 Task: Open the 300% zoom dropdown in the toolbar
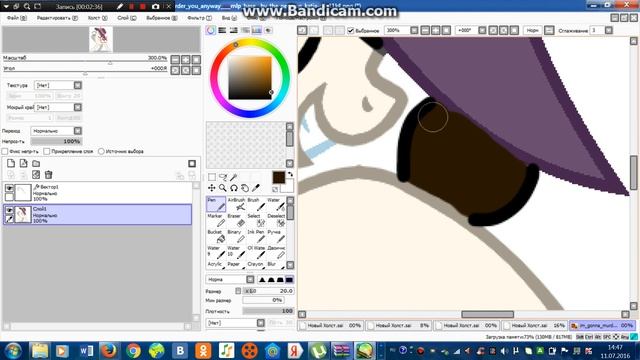pyautogui.click(x=414, y=31)
